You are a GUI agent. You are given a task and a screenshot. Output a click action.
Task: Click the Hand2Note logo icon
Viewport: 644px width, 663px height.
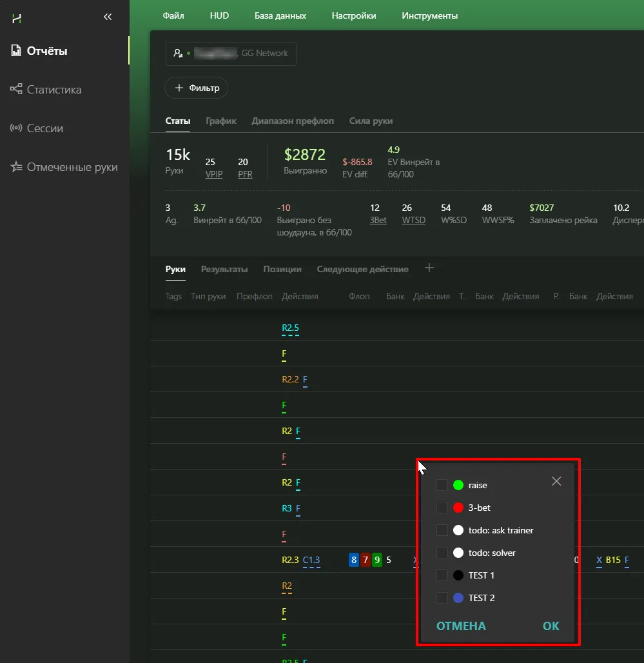click(17, 18)
